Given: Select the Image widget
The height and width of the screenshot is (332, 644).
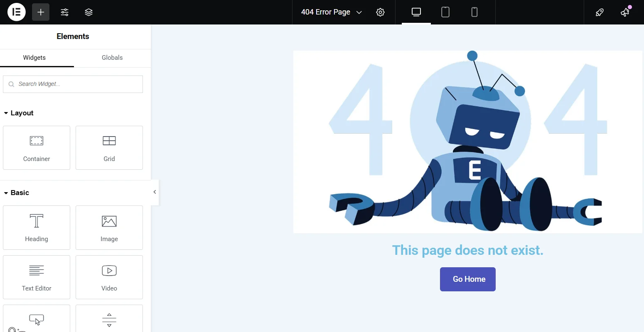Looking at the screenshot, I should (109, 227).
